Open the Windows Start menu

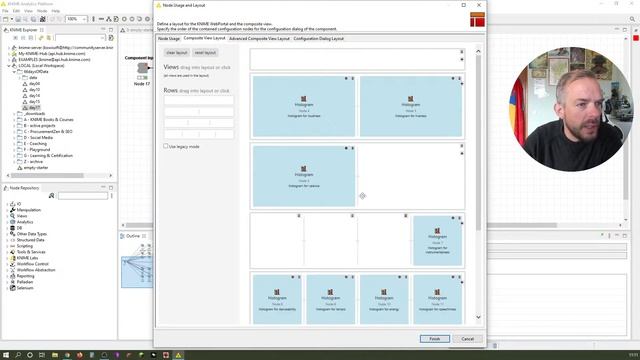(x=6, y=355)
